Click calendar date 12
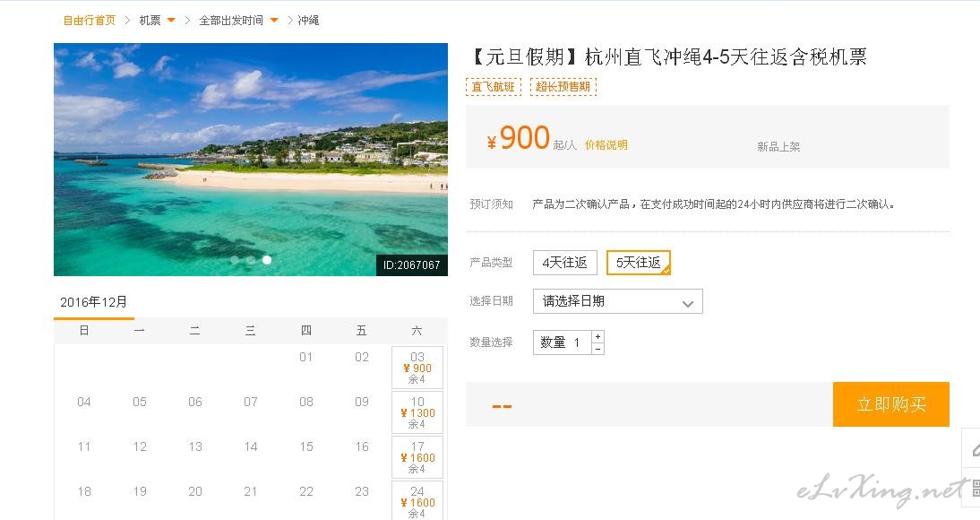This screenshot has height=520, width=980. [140, 446]
